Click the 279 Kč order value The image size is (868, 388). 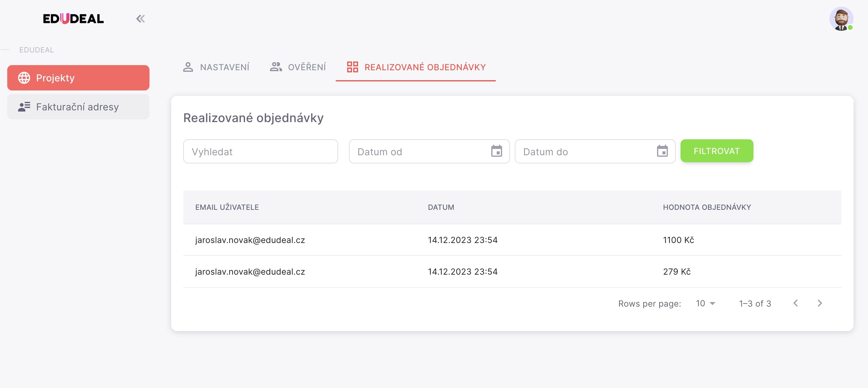[677, 272]
